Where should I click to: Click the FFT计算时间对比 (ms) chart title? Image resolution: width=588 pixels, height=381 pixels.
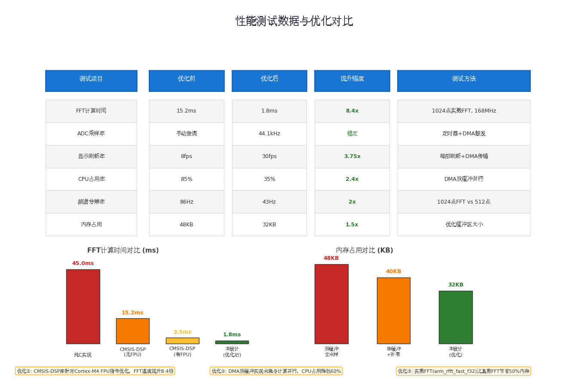click(x=123, y=250)
